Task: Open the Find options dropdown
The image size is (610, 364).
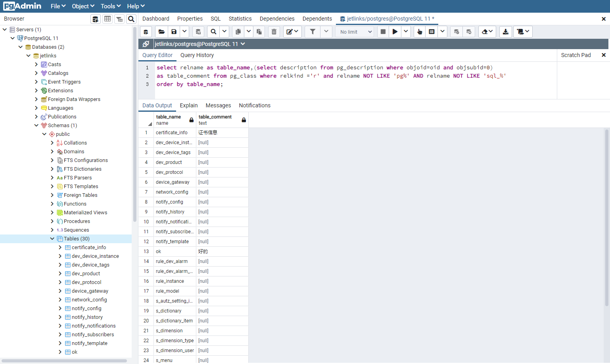Action: [224, 32]
